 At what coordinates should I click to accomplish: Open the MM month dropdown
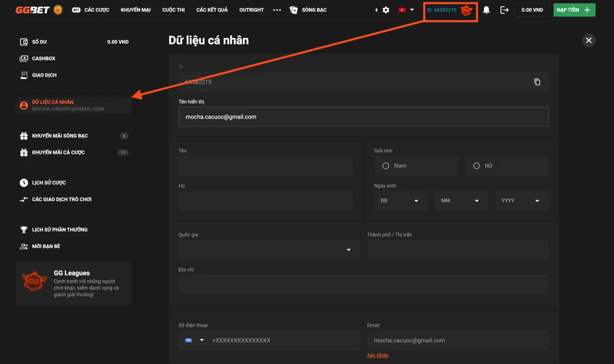(x=461, y=201)
